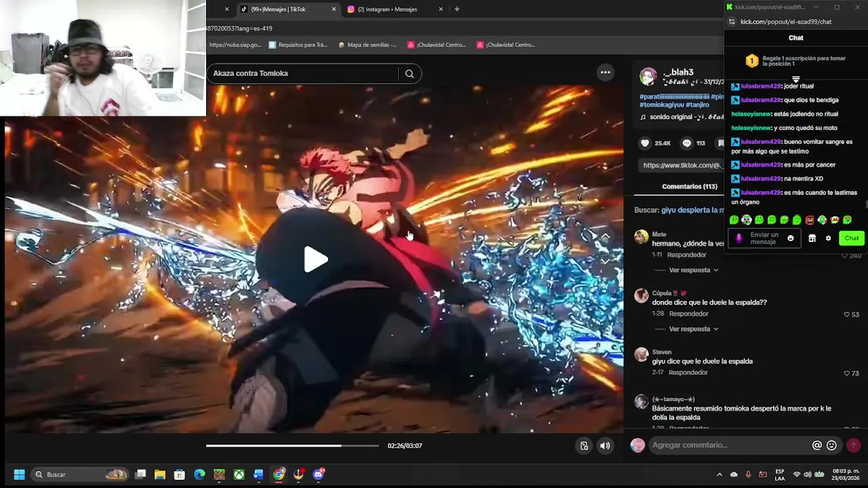The image size is (868, 488).
Task: Open Microsoft Edge from the taskbar
Action: 199,474
